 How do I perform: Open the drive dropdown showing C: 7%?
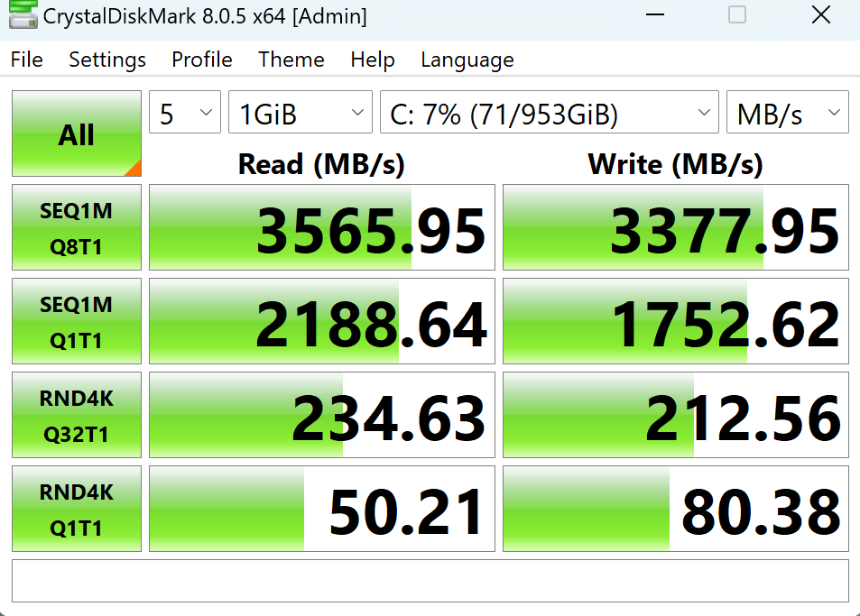[549, 112]
